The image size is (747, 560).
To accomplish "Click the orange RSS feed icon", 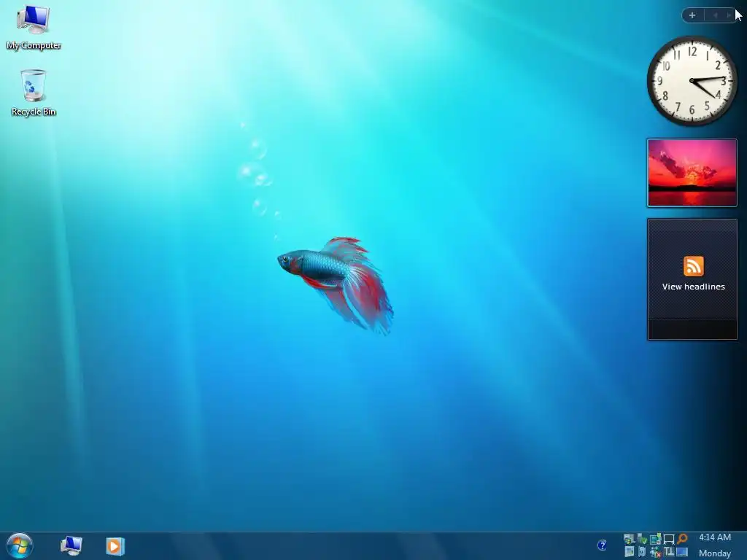I will 693,266.
